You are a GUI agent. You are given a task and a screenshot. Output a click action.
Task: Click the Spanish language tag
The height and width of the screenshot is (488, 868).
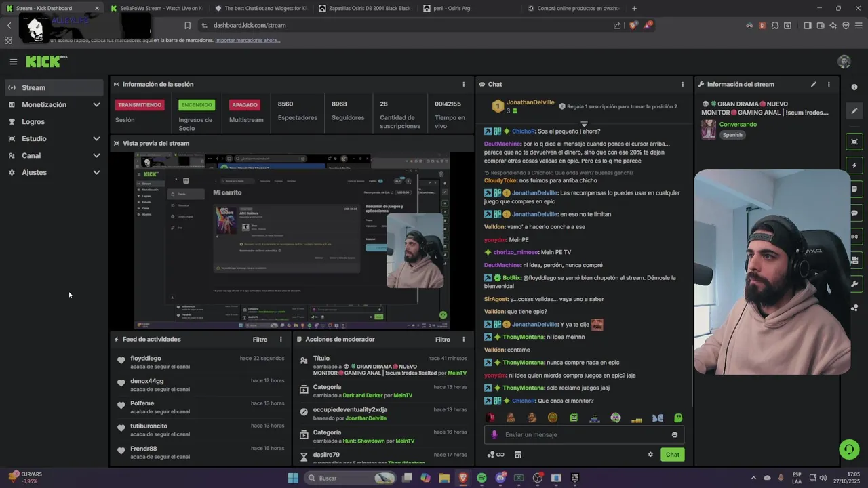(x=732, y=135)
